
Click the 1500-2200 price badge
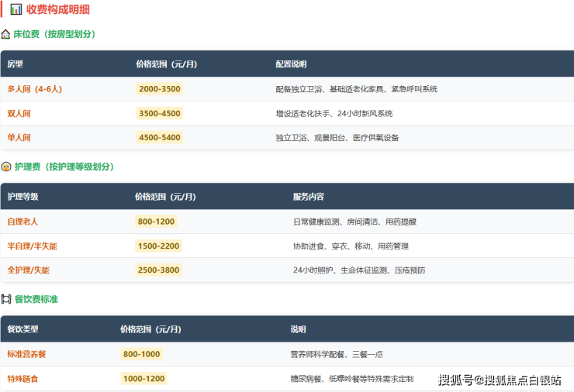tap(158, 246)
